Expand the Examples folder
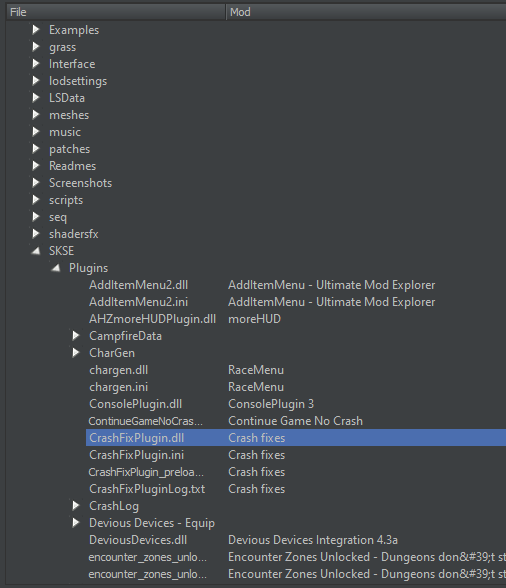 [x=36, y=30]
